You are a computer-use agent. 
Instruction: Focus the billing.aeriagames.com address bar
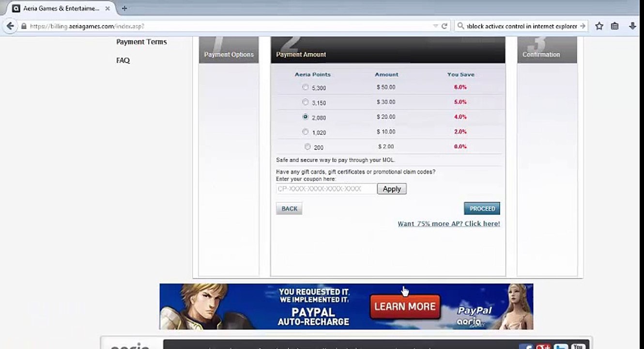(x=228, y=26)
